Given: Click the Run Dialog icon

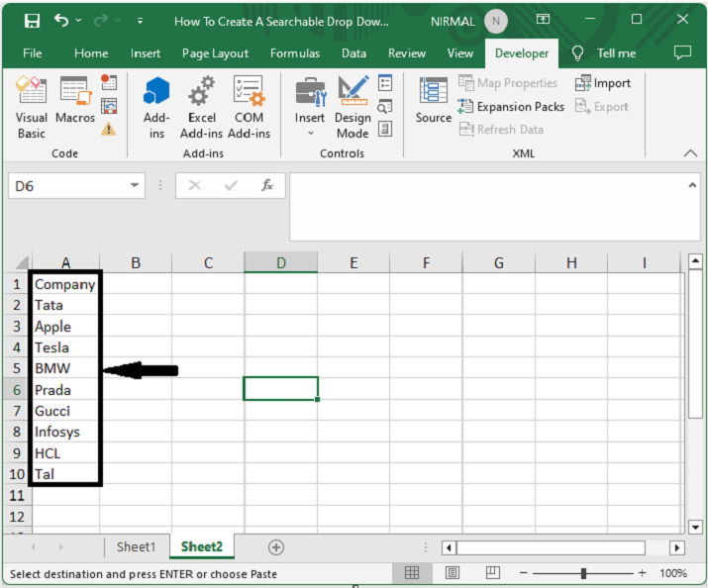Looking at the screenshot, I should (x=385, y=130).
